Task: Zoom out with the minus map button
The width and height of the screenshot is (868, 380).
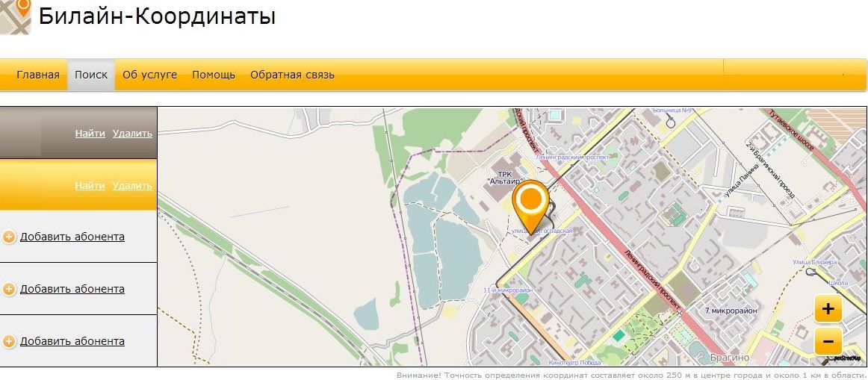Action: (x=828, y=341)
